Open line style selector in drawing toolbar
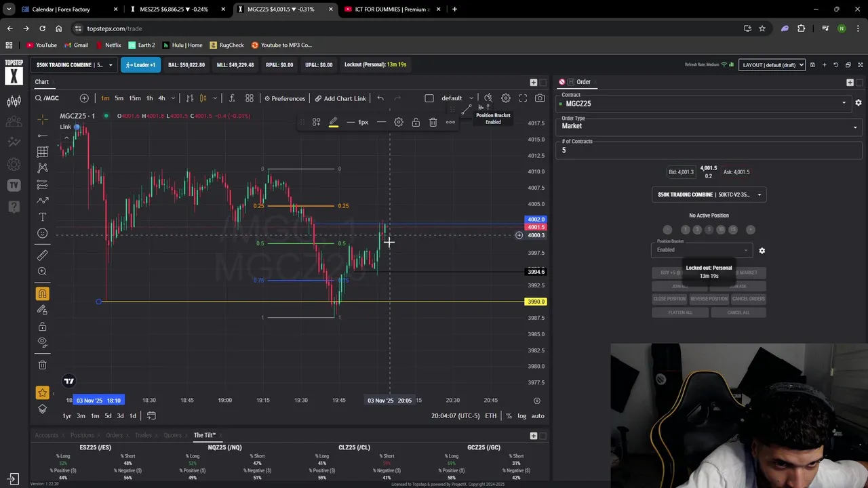Image resolution: width=868 pixels, height=488 pixels. pos(382,122)
